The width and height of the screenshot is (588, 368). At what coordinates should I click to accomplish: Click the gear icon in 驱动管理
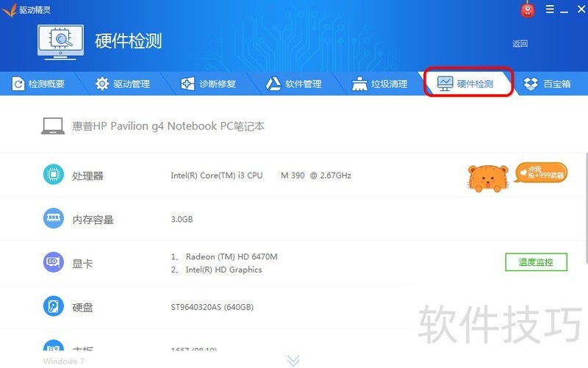102,84
